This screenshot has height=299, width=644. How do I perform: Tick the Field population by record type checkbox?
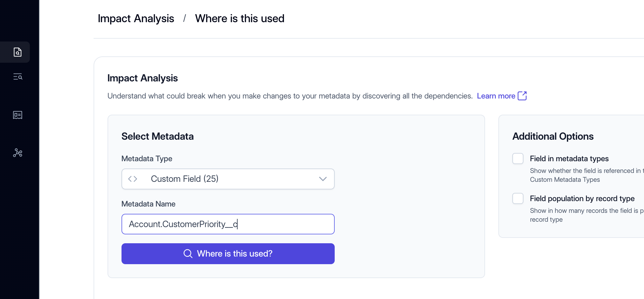(x=518, y=199)
